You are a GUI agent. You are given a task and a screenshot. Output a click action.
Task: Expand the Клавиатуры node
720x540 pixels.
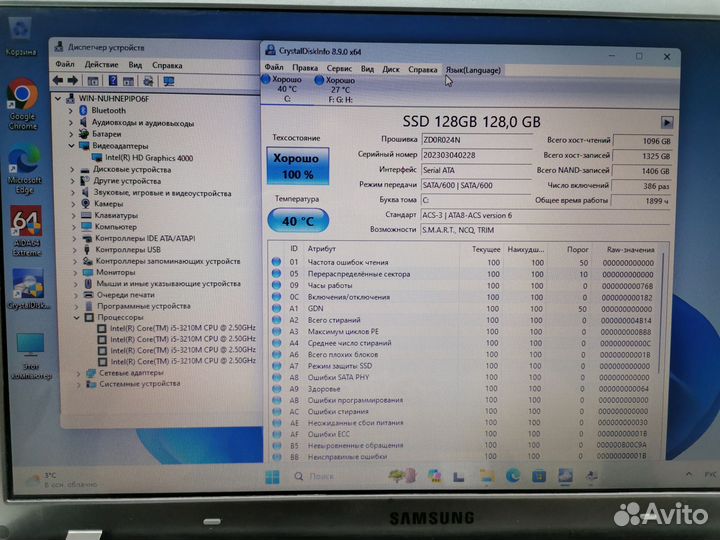coord(74,215)
